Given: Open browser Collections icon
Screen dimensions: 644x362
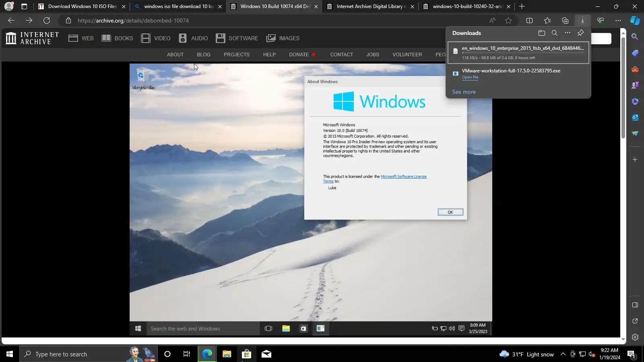Looking at the screenshot, I should coord(565,21).
